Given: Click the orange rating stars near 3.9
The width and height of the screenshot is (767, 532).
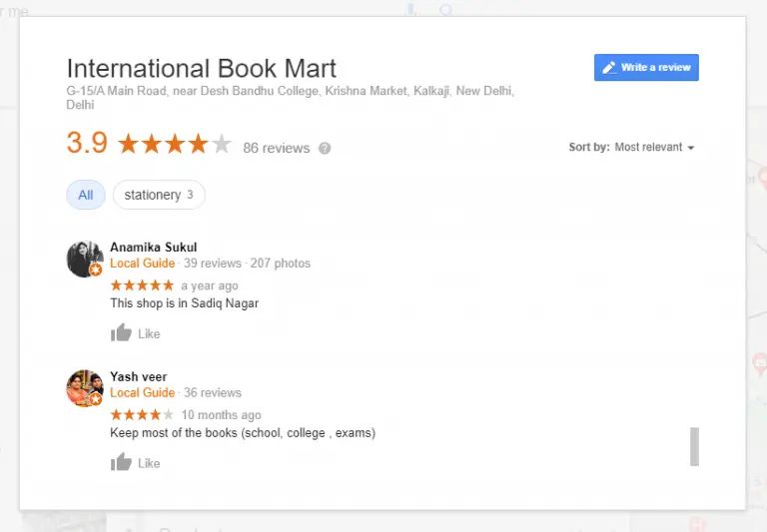Looking at the screenshot, I should [x=174, y=145].
